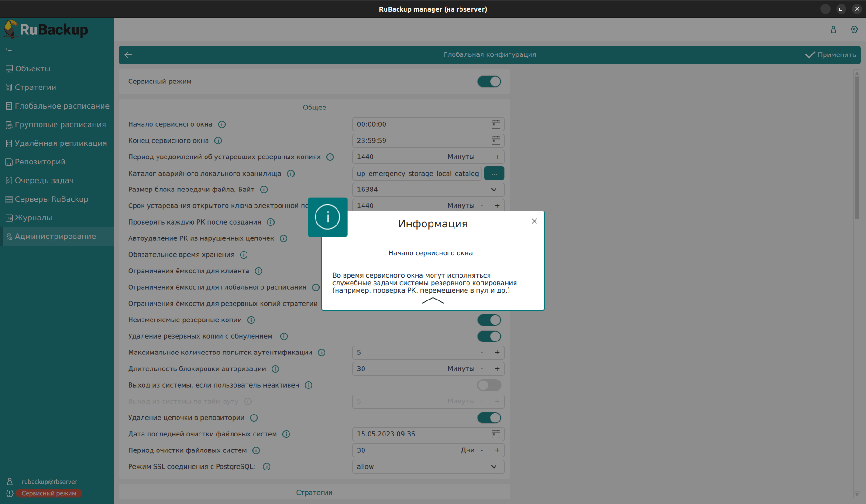Open calendar picker for service window start
The height and width of the screenshot is (504, 866).
pyautogui.click(x=495, y=124)
